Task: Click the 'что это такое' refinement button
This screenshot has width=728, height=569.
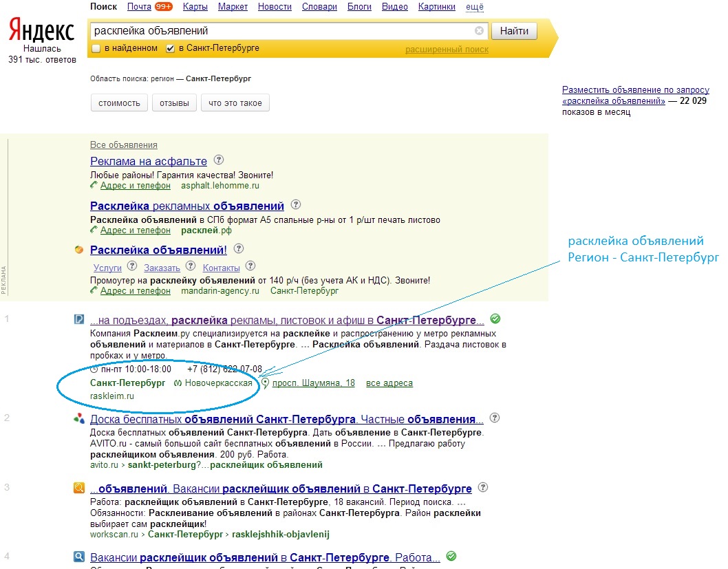Action: pos(235,103)
